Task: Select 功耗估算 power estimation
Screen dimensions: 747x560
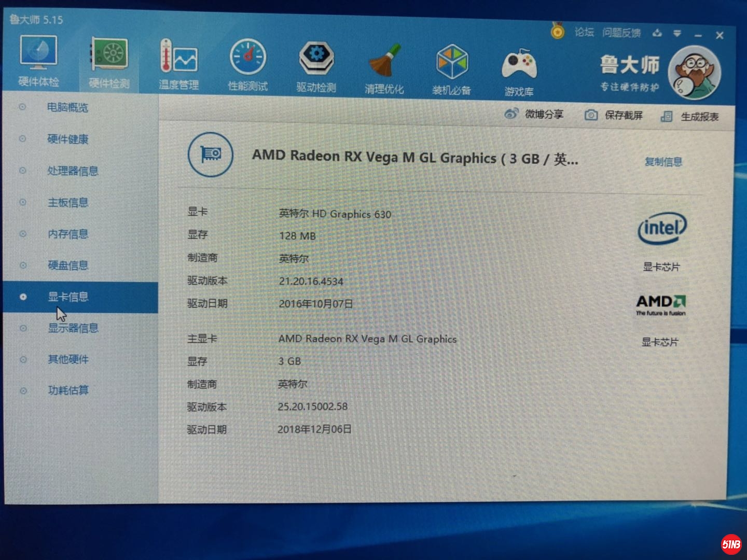Action: pyautogui.click(x=67, y=390)
